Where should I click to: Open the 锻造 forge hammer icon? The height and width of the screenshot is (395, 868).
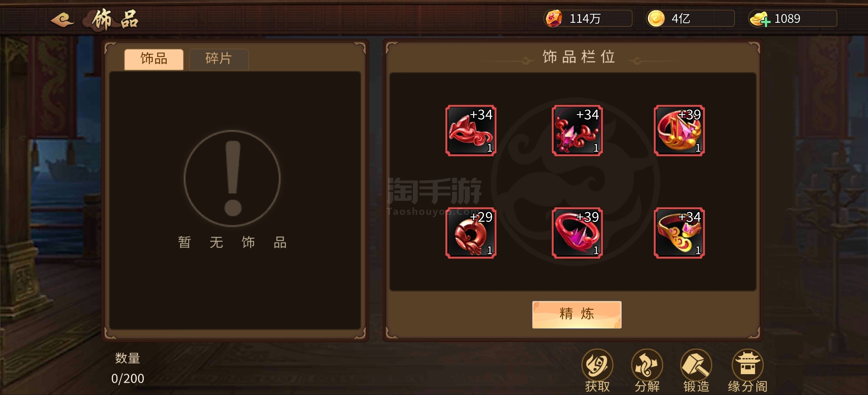pos(696,370)
